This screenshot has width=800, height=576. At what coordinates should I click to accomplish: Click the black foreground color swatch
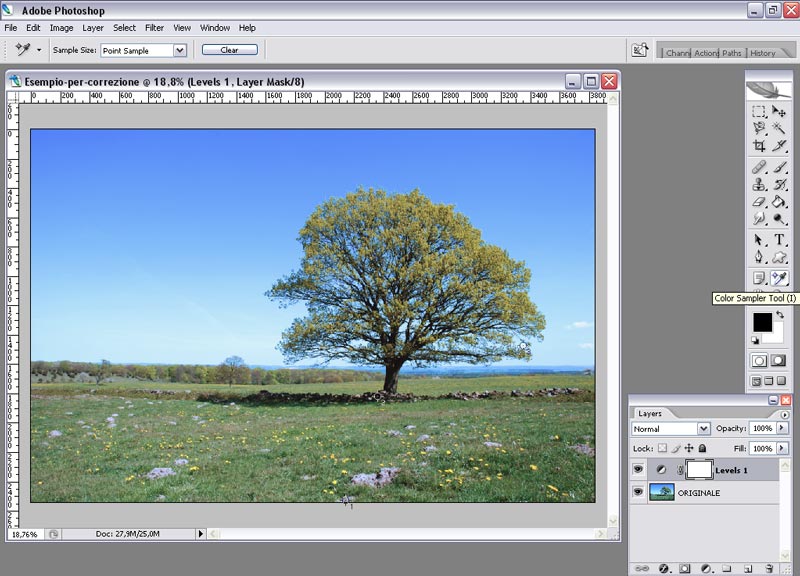[762, 322]
